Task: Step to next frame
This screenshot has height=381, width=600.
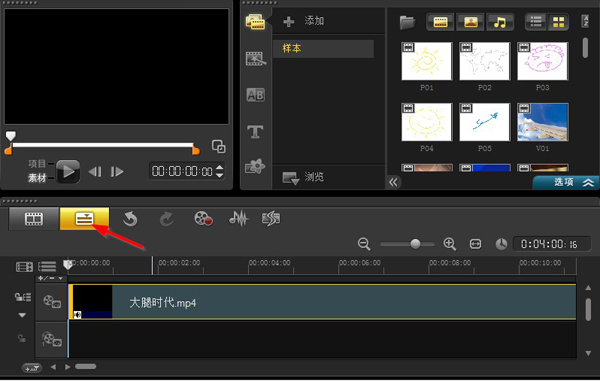Action: coord(117,172)
